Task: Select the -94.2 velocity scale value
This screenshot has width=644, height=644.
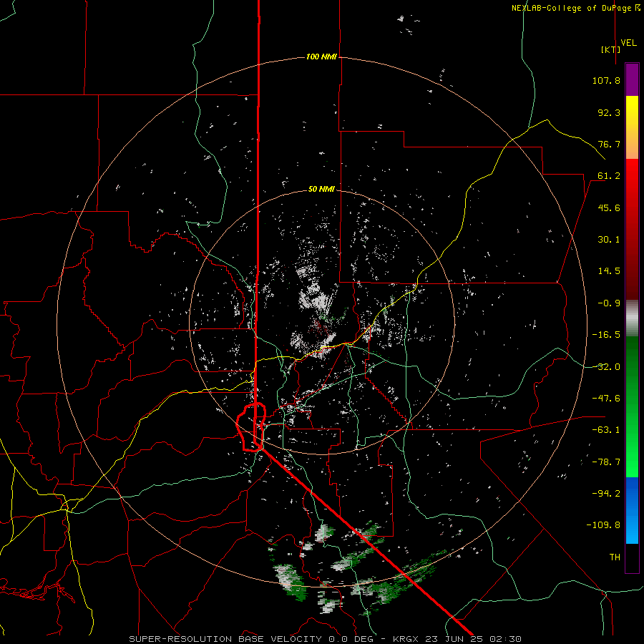Action: point(606,493)
